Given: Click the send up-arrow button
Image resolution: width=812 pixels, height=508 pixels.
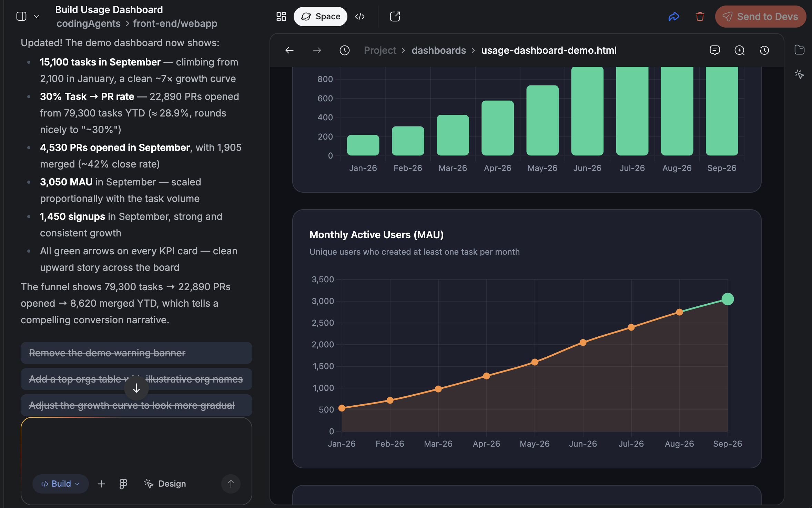Looking at the screenshot, I should (231, 484).
